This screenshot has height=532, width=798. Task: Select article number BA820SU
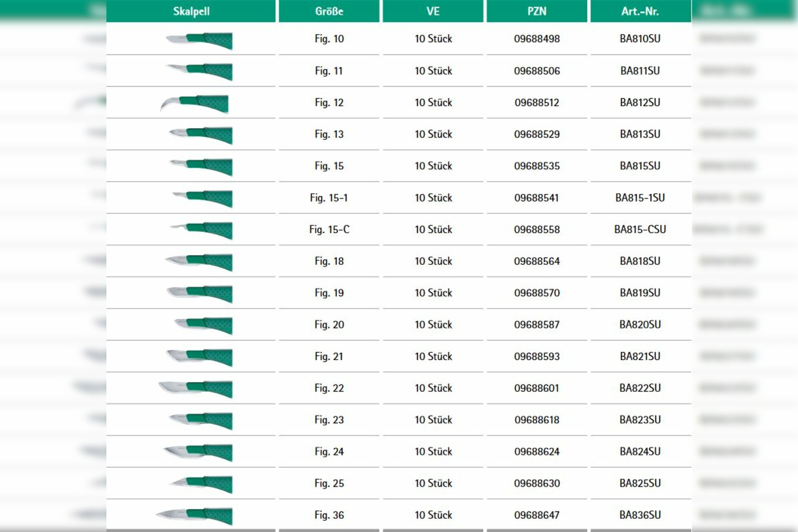[640, 325]
